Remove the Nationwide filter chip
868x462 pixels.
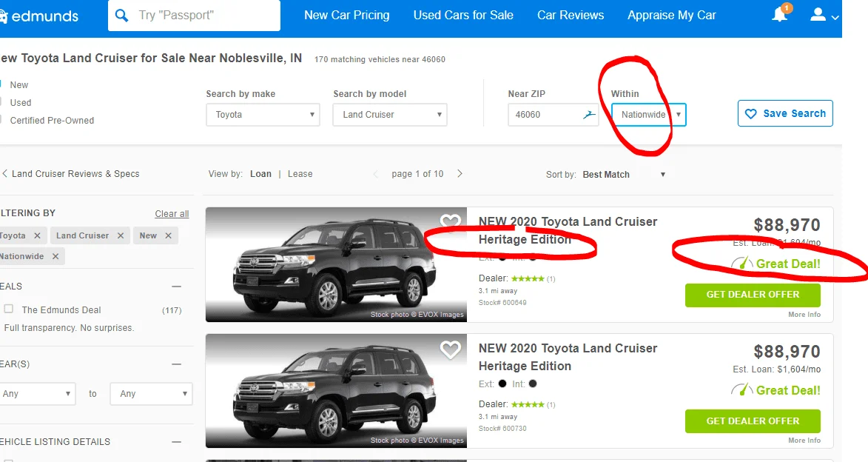tap(55, 256)
